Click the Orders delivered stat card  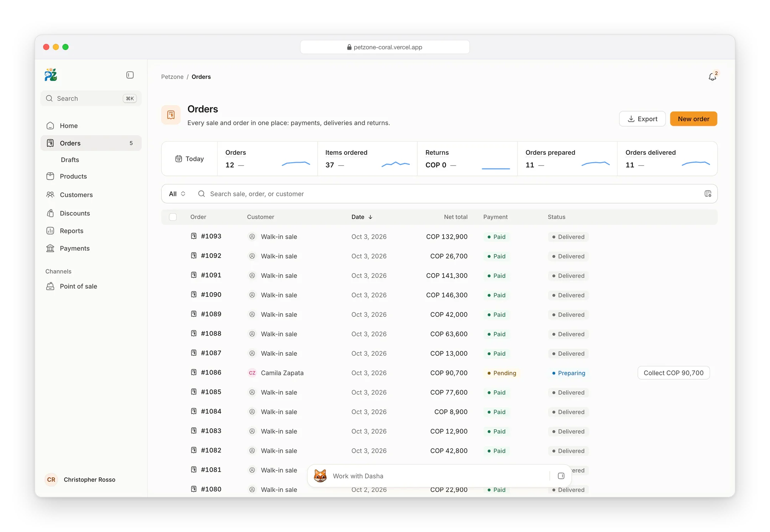click(667, 159)
